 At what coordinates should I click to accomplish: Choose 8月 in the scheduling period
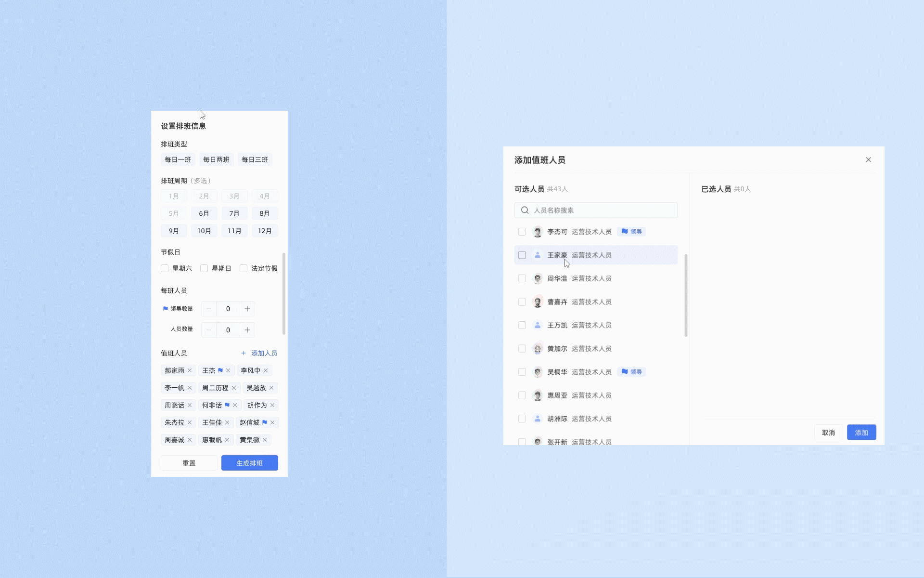264,213
